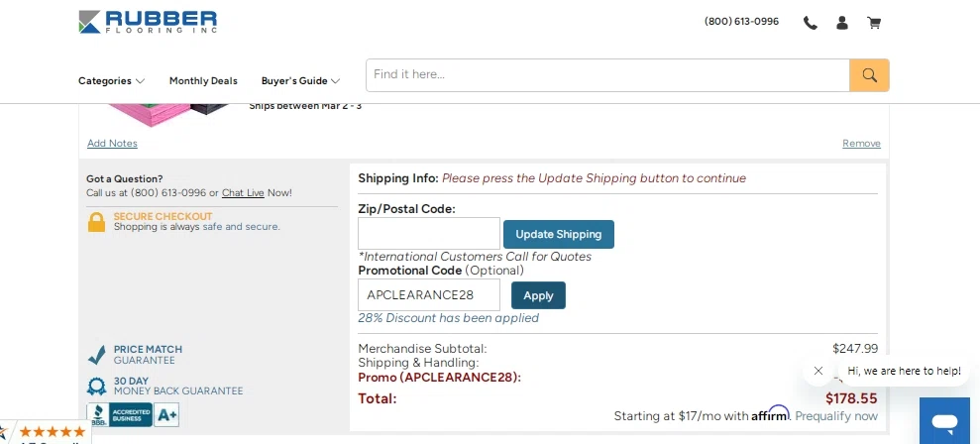Viewport: 980px width, 444px height.
Task: Click the Prequalify now link
Action: pos(836,416)
